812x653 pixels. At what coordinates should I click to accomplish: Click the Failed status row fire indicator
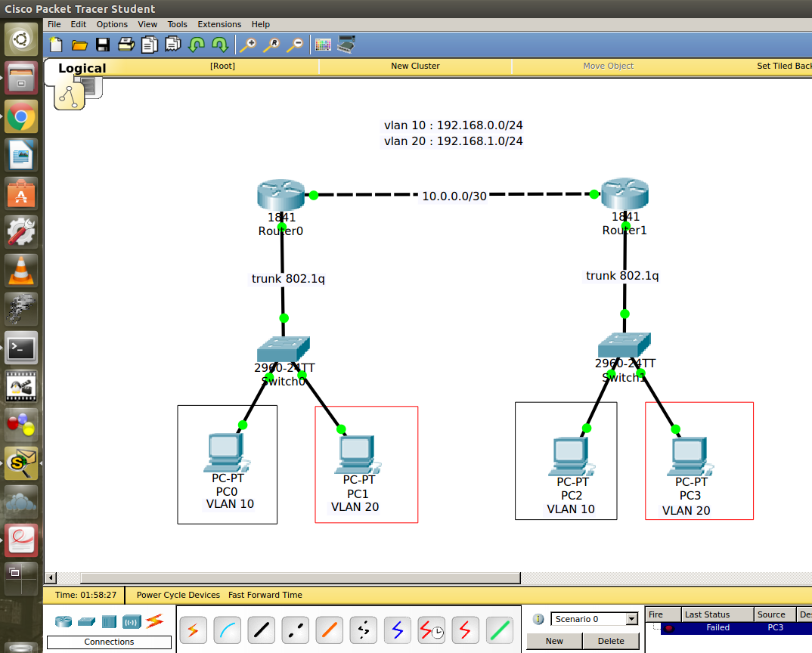coord(668,628)
